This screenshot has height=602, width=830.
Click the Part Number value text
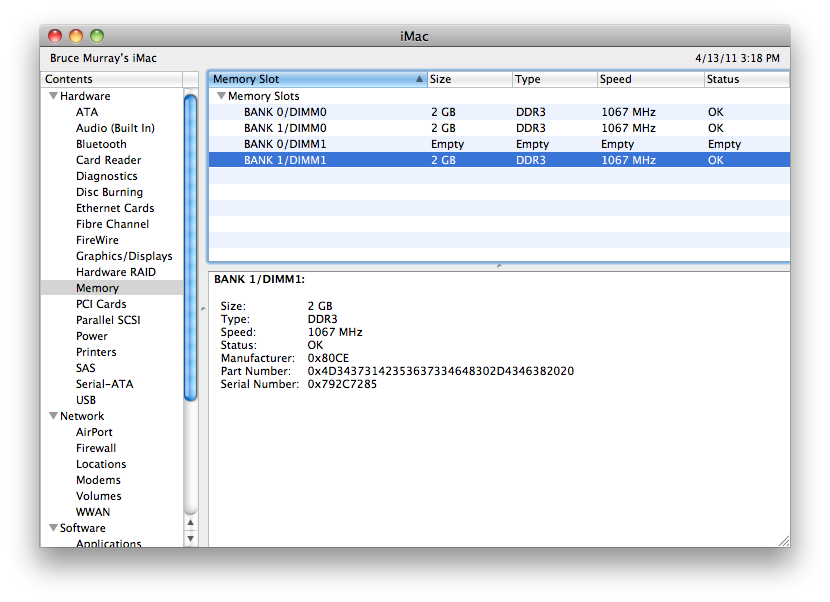point(440,371)
